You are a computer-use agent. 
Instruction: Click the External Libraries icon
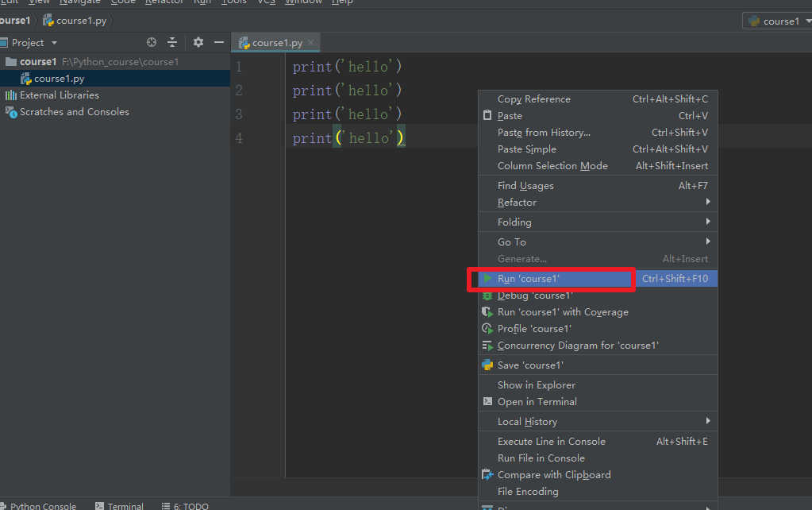[11, 95]
